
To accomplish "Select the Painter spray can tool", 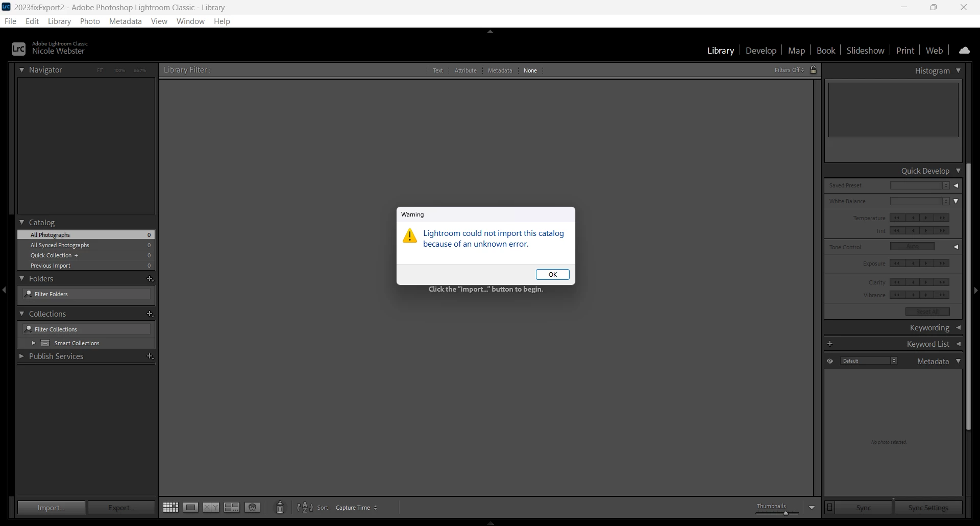I will coord(280,508).
